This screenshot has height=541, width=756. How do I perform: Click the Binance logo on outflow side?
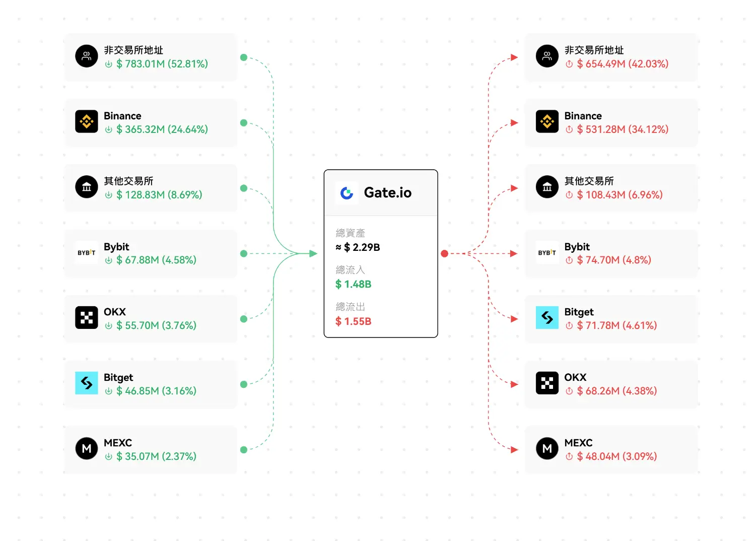coord(547,121)
